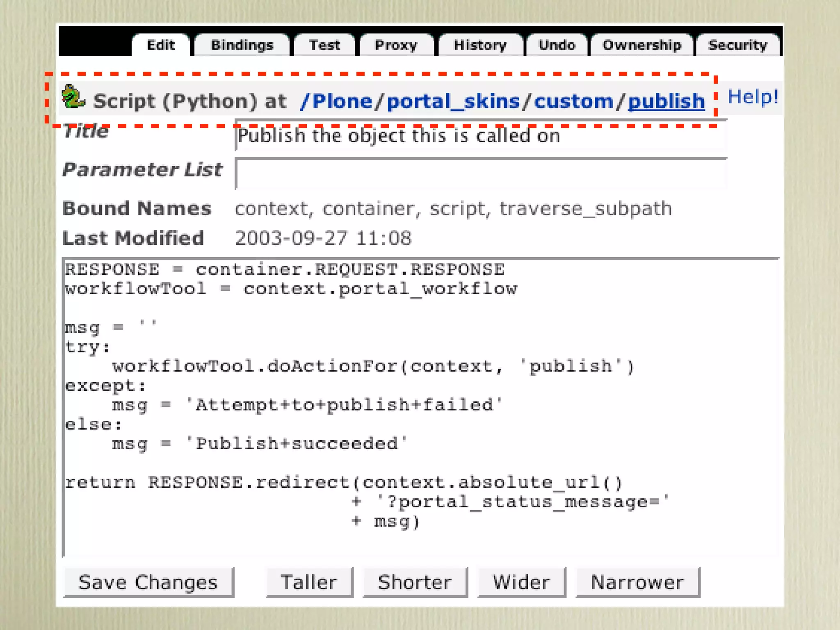Switch to the Bindings tab

pyautogui.click(x=242, y=45)
